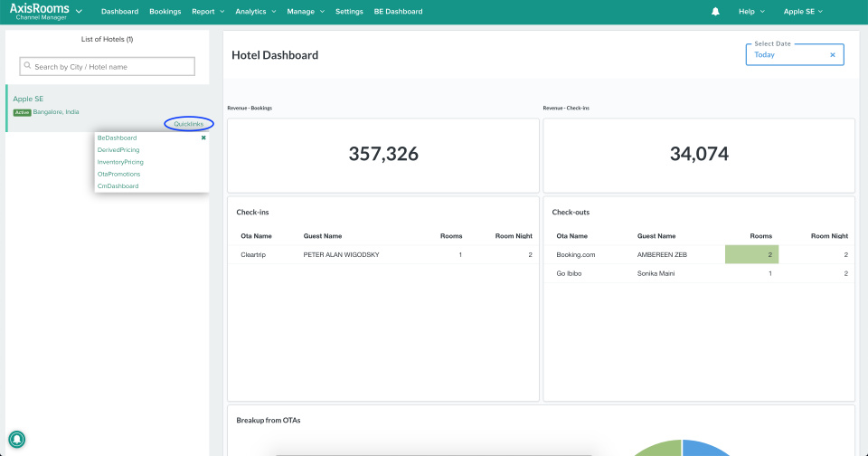Expand the Apple SE account menu
868x456 pixels.
coord(803,12)
